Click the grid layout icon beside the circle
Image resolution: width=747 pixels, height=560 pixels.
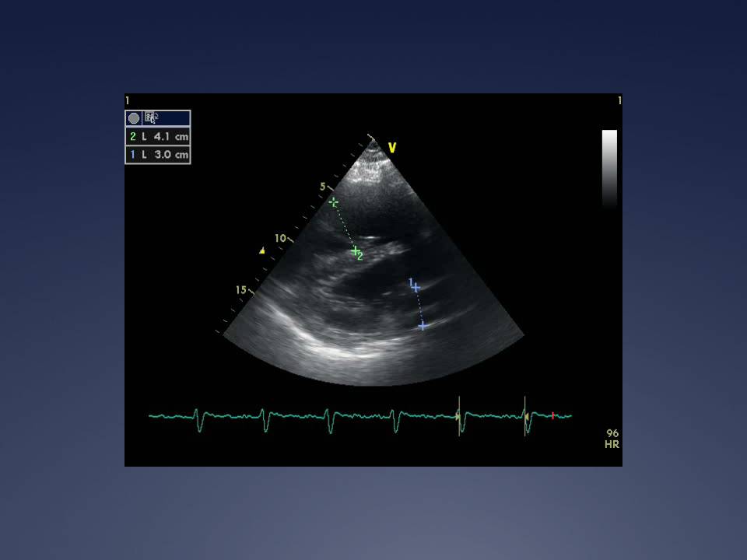[151, 118]
